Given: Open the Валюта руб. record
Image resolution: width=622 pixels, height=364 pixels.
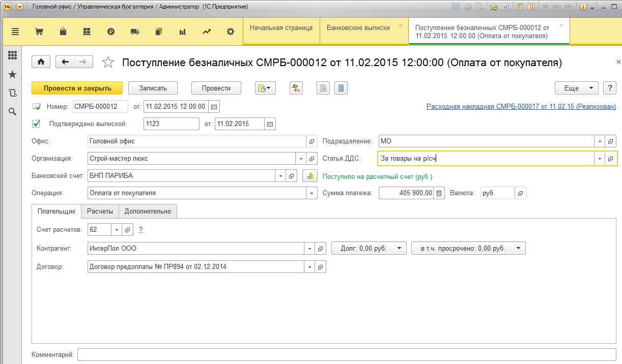Looking at the screenshot, I should click(520, 193).
